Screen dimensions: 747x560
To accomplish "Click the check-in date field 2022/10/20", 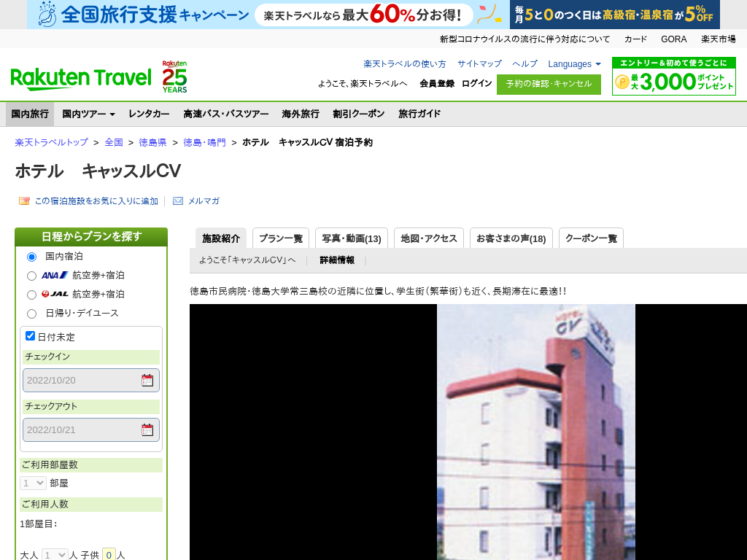I will coord(91,380).
